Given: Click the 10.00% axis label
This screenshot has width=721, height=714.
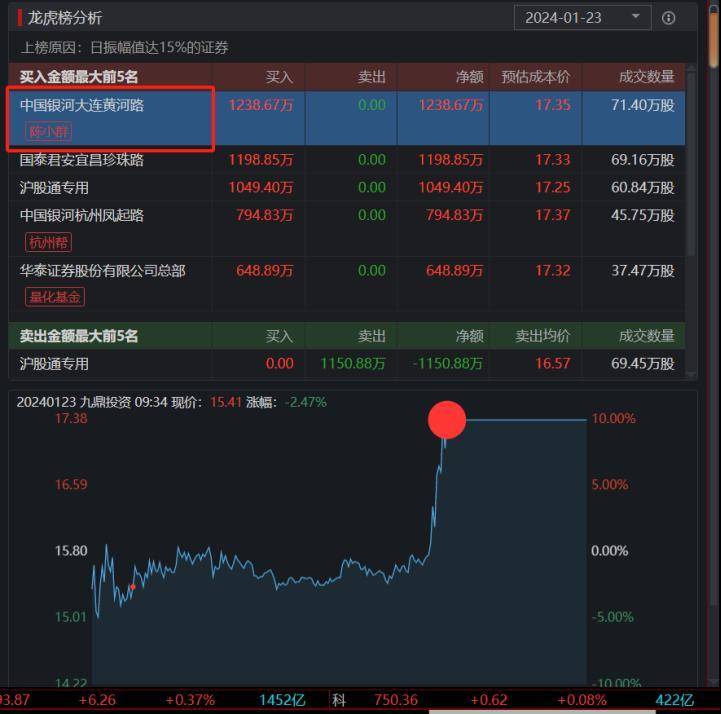Looking at the screenshot, I should (x=613, y=418).
